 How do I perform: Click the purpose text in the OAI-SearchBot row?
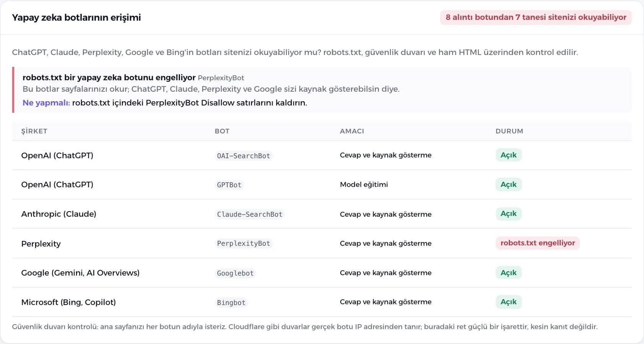pos(386,155)
